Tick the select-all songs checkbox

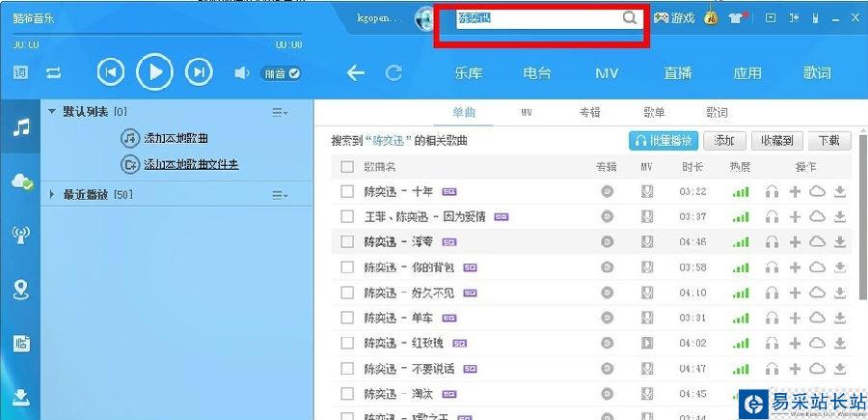tap(347, 167)
